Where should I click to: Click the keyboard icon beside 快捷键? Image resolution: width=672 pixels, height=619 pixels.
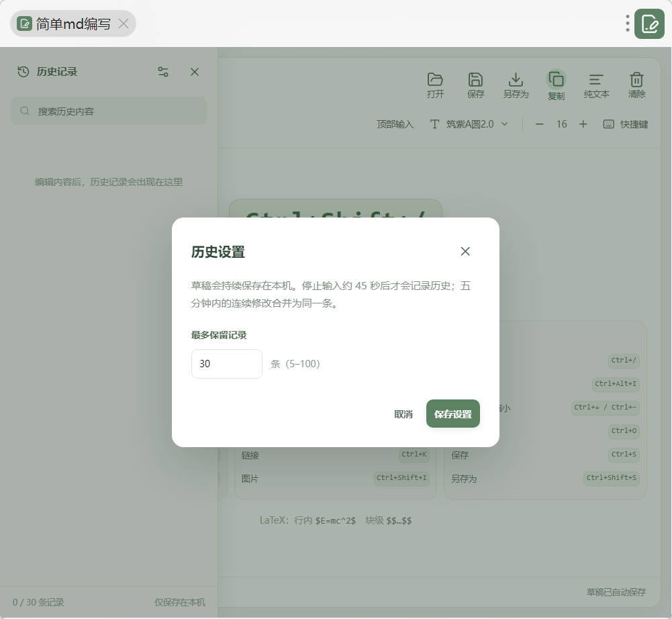[x=609, y=124]
